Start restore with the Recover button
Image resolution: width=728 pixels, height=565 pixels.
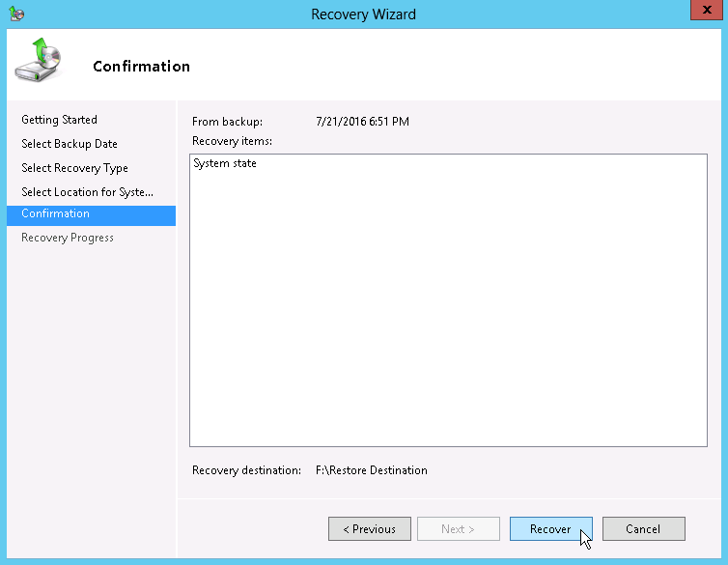click(550, 529)
